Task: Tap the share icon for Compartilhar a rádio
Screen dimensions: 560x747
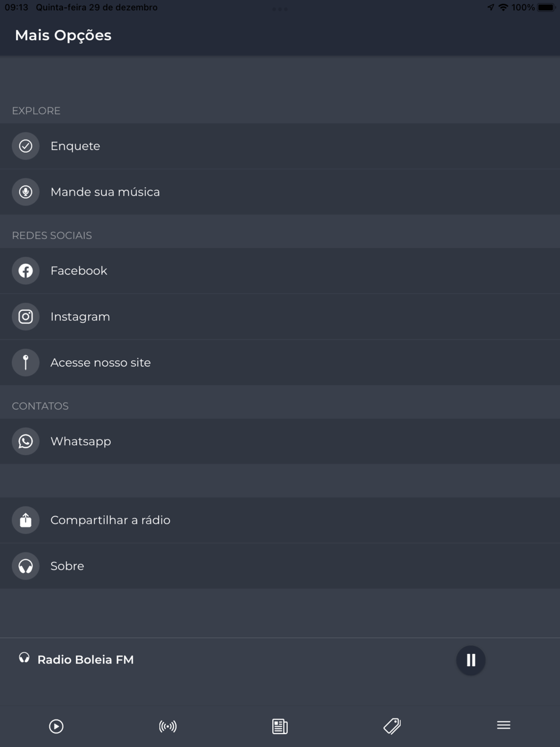Action: pos(26,520)
